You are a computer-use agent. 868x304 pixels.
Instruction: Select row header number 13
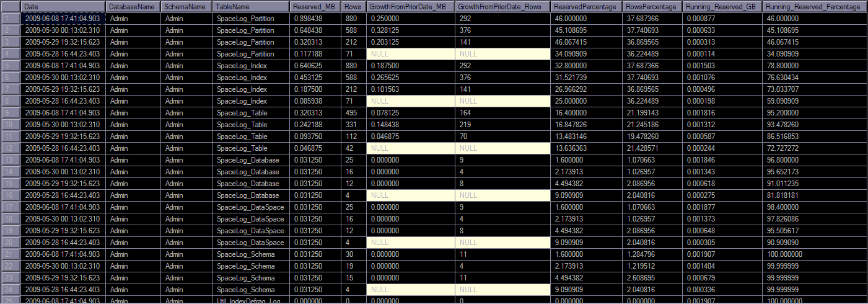click(11, 160)
